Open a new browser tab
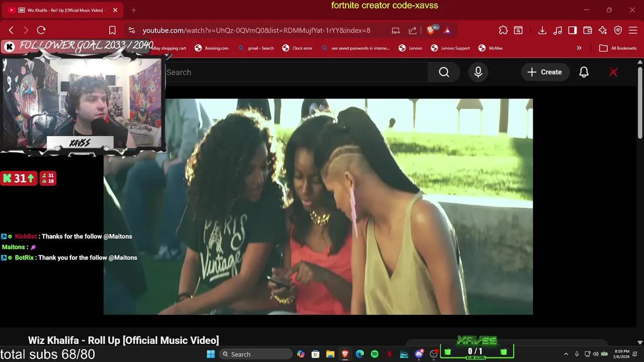The height and width of the screenshot is (362, 644). [x=133, y=10]
